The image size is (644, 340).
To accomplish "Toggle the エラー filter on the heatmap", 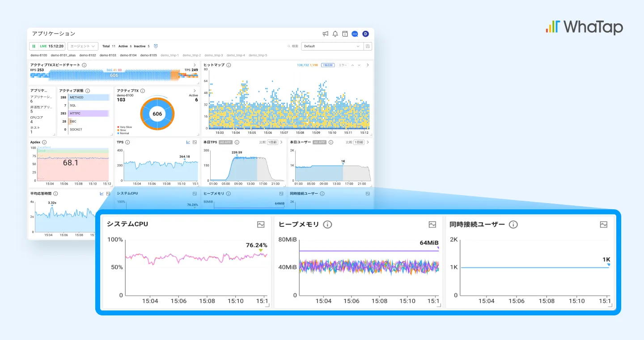I will click(343, 65).
